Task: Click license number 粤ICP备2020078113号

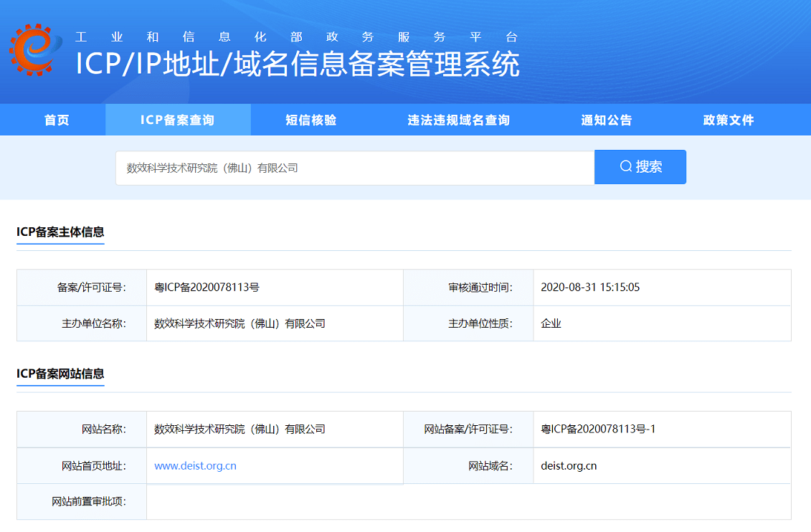Action: tap(207, 288)
